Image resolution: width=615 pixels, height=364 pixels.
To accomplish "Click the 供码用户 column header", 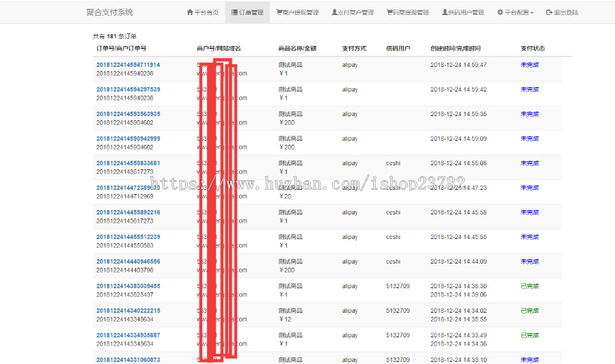I will [x=398, y=48].
